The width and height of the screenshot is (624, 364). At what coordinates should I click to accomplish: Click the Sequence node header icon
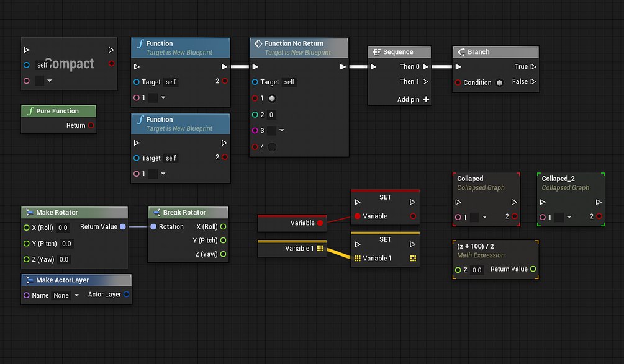376,52
